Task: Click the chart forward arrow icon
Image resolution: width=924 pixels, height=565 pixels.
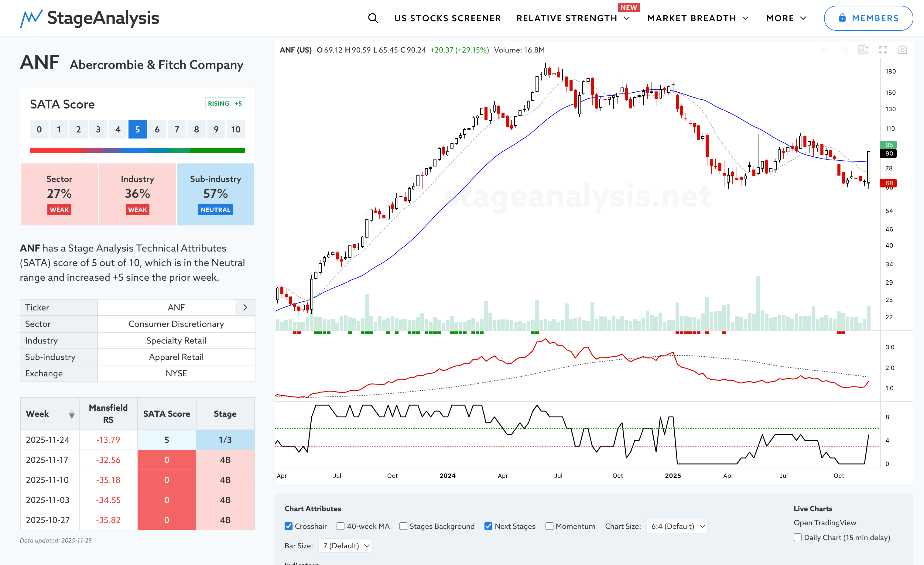Action: coord(844,50)
